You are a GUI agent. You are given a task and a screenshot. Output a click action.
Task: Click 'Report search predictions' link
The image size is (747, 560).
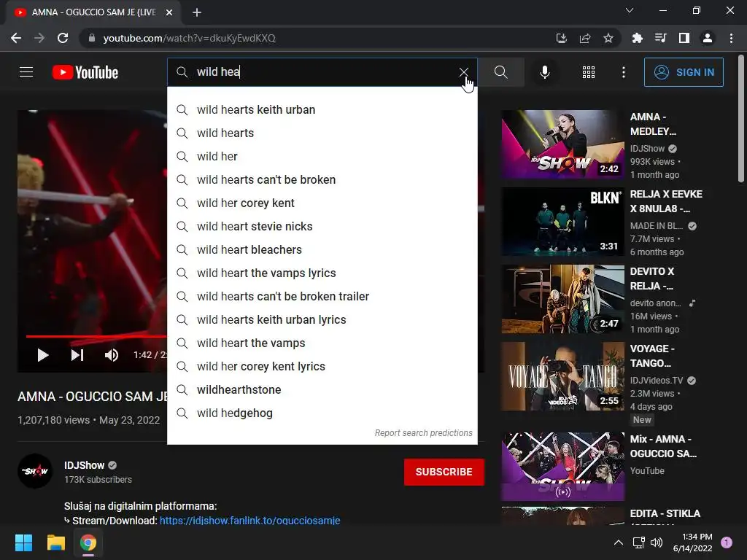coord(424,433)
